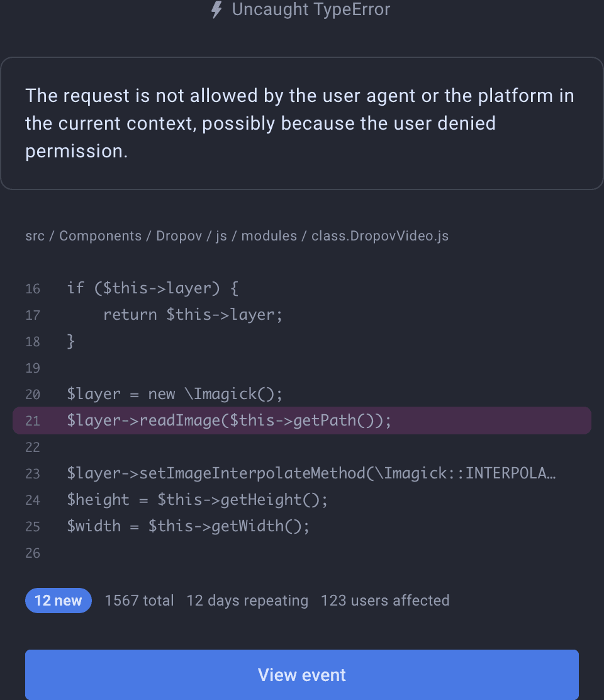Screen dimensions: 604x700
Task: Select the 1567 total counter
Action: tap(140, 601)
